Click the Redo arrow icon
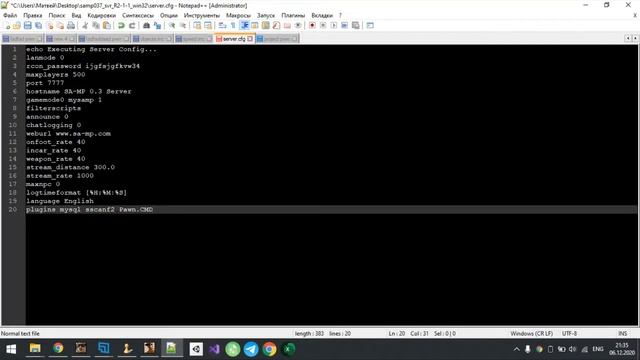 [132, 25]
